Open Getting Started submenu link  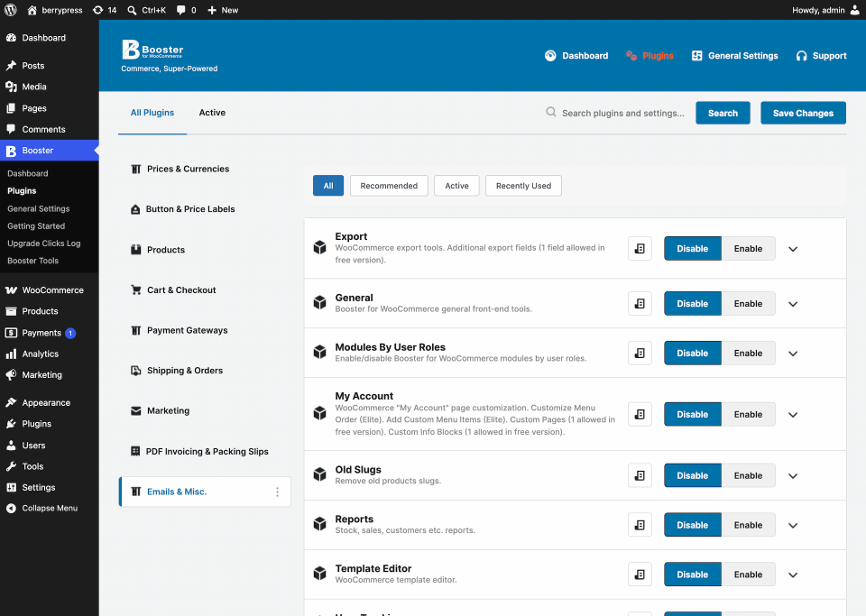pos(36,225)
